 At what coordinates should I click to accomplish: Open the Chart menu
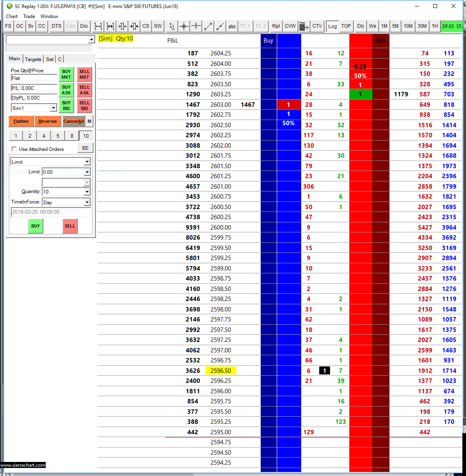12,16
